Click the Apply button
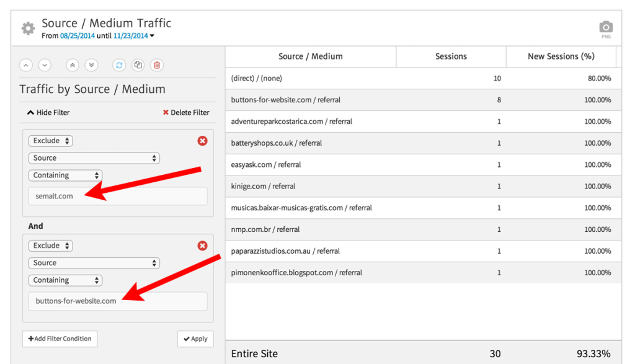635x364 pixels. (195, 339)
